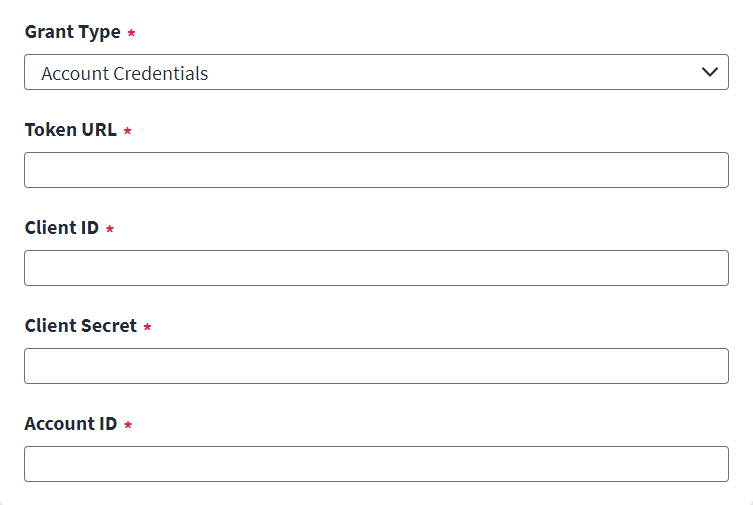This screenshot has width=753, height=505.
Task: Expand the Account Credentials combo box
Action: tap(376, 73)
